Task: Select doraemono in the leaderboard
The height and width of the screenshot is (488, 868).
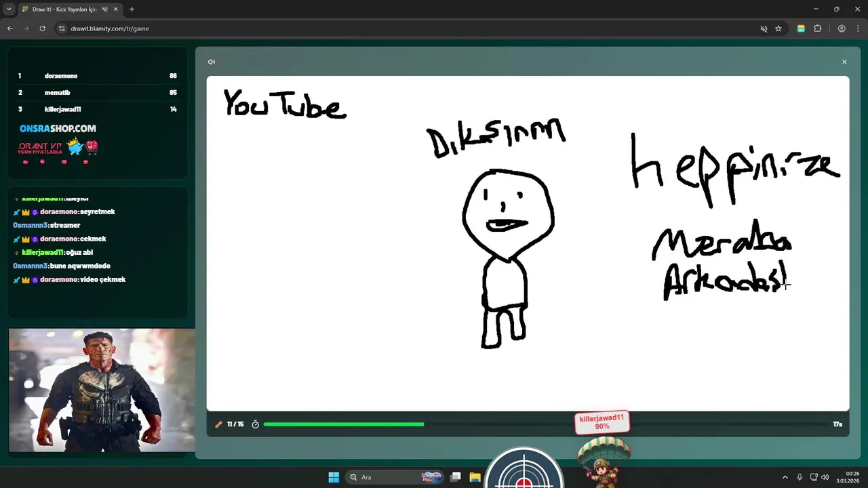Action: tap(61, 76)
